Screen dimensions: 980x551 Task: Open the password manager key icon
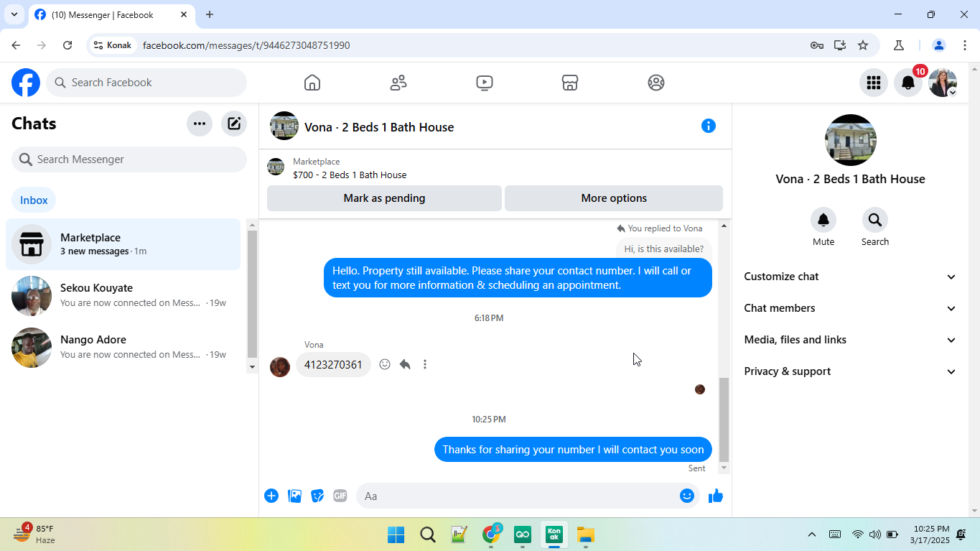tap(816, 45)
